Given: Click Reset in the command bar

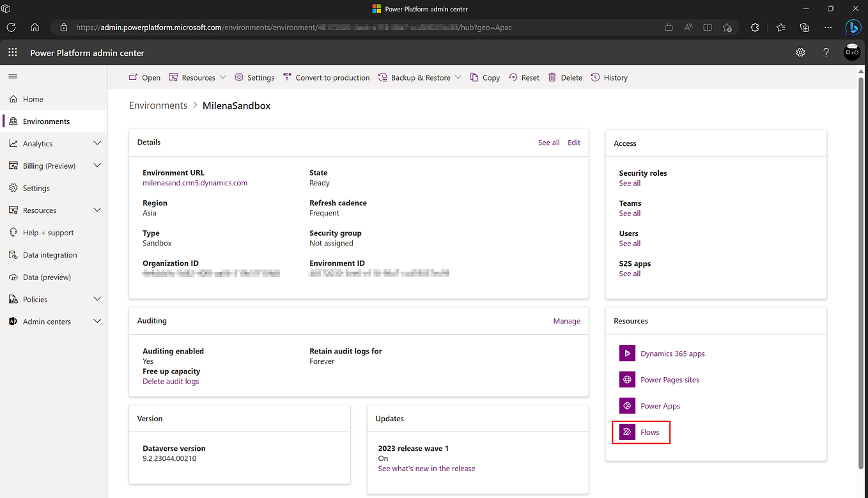Looking at the screenshot, I should coord(524,77).
